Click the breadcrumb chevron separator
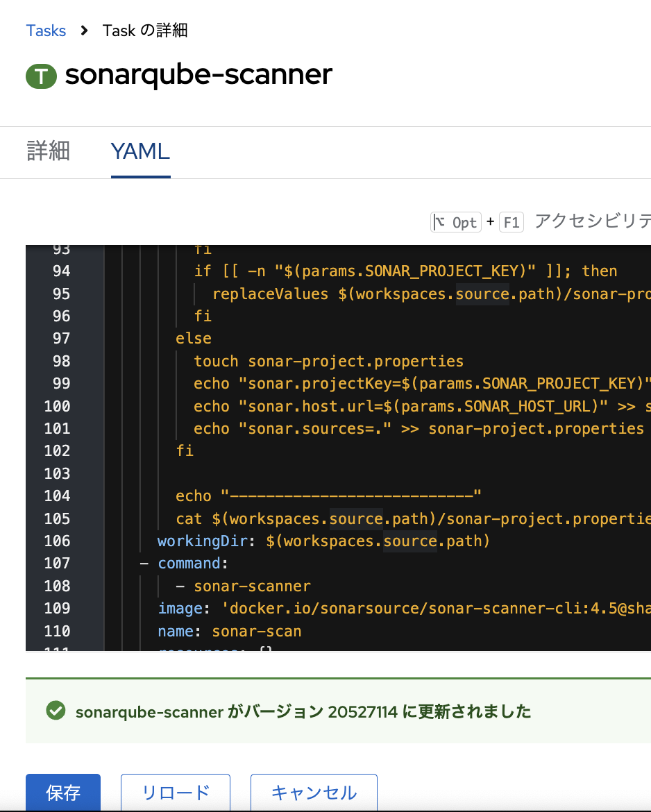Image resolution: width=651 pixels, height=812 pixels. (x=85, y=31)
